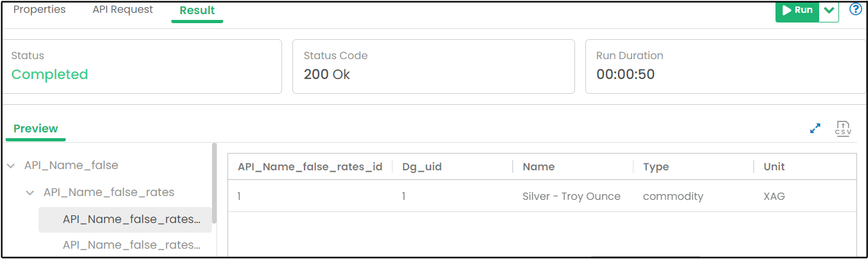Switch to the Properties tab
Screen dimensions: 868x259
point(39,10)
